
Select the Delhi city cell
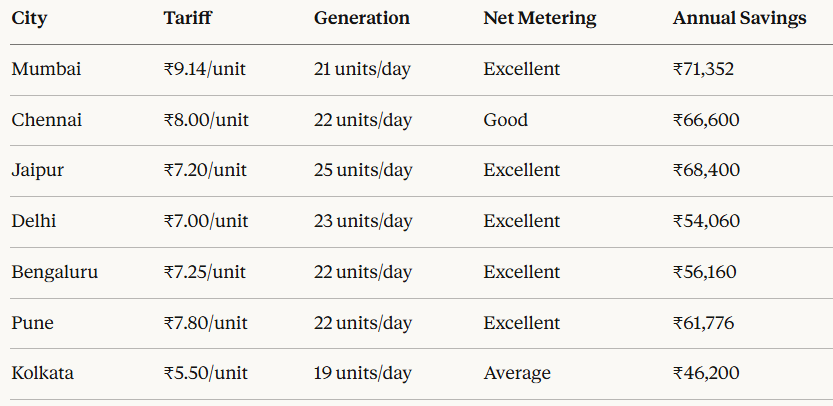pos(33,221)
